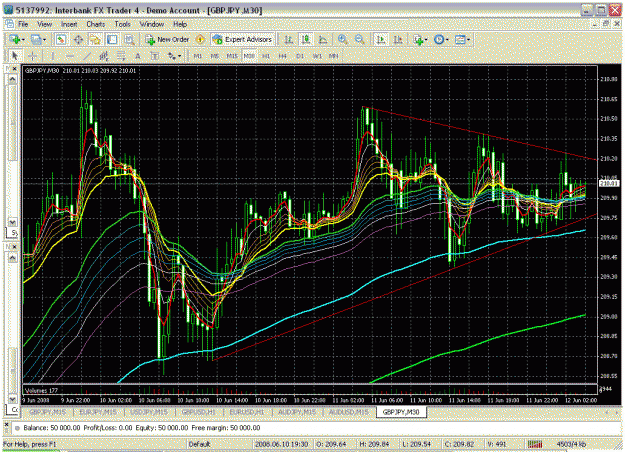
Task: Toggle the Terminal window icon
Action: (112, 39)
